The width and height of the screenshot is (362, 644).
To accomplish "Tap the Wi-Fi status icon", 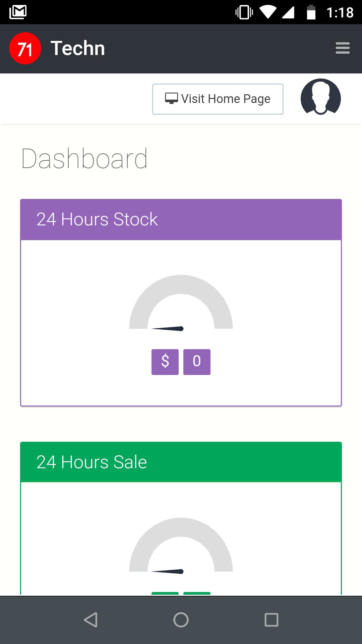I will pos(268,12).
